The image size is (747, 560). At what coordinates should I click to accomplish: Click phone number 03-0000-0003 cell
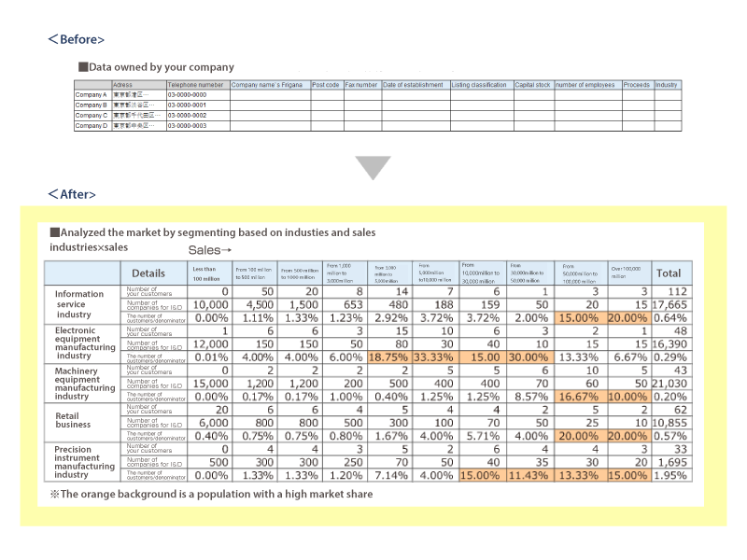(x=196, y=125)
